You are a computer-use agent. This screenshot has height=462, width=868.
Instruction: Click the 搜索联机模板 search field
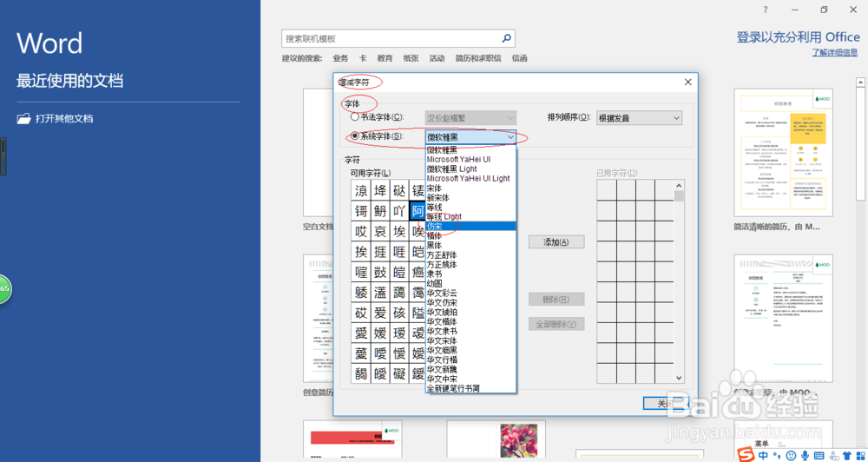[x=398, y=39]
